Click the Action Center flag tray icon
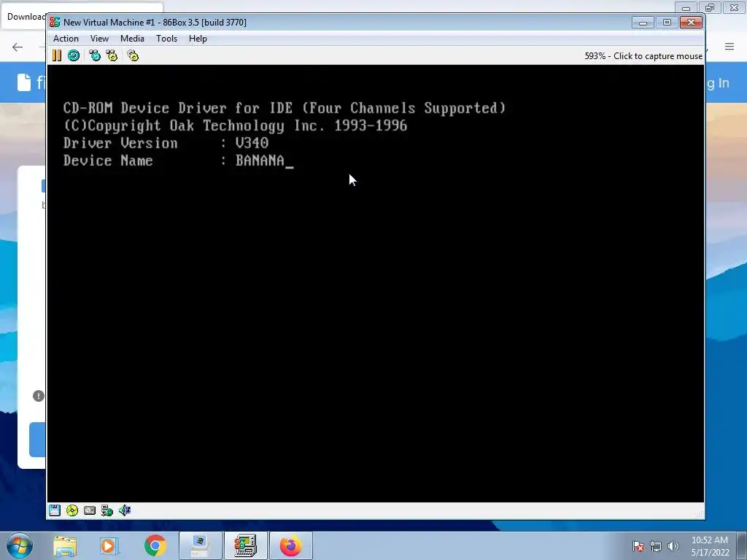 click(x=638, y=546)
